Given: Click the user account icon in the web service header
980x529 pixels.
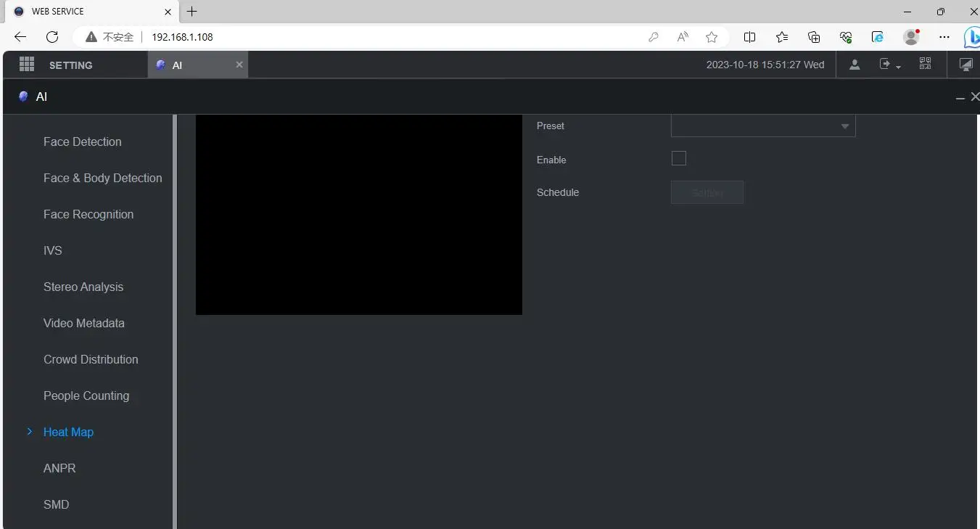Looking at the screenshot, I should pos(855,65).
